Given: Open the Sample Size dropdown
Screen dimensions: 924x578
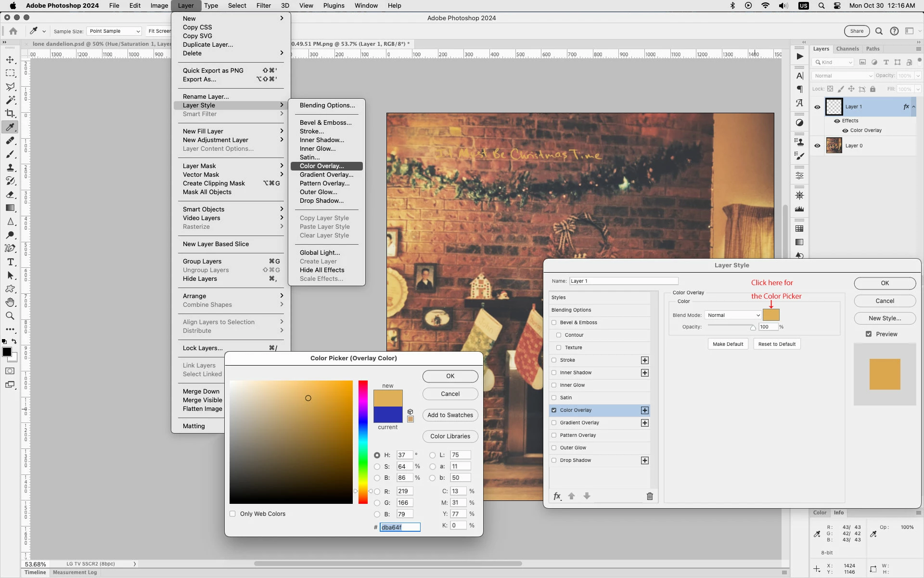Looking at the screenshot, I should pyautogui.click(x=114, y=31).
